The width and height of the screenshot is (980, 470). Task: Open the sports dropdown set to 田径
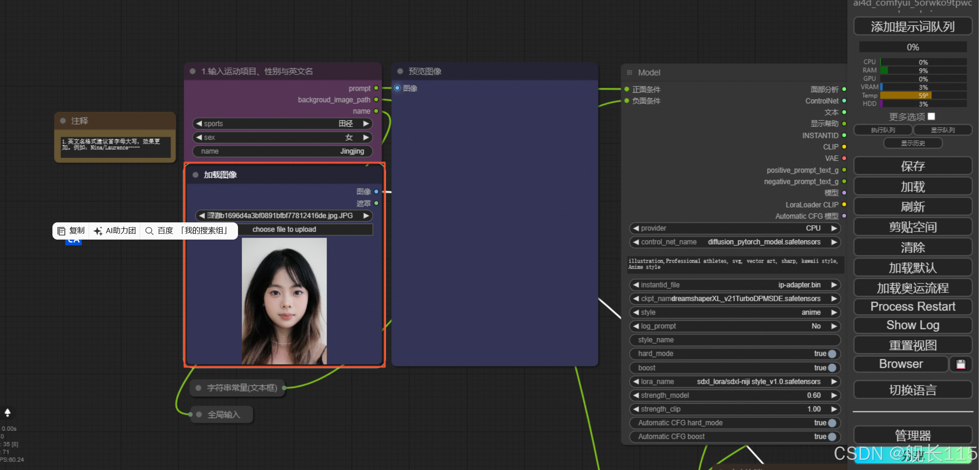[x=282, y=124]
